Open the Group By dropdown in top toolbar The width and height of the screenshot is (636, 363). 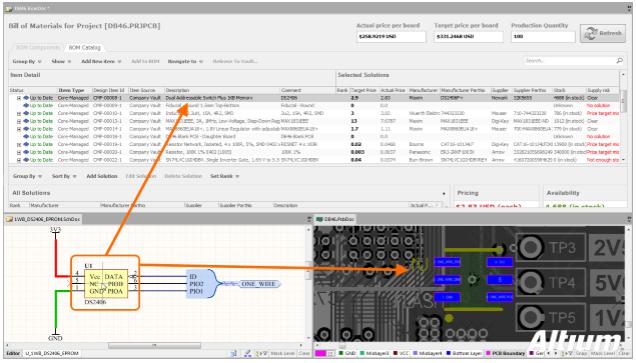tap(27, 62)
